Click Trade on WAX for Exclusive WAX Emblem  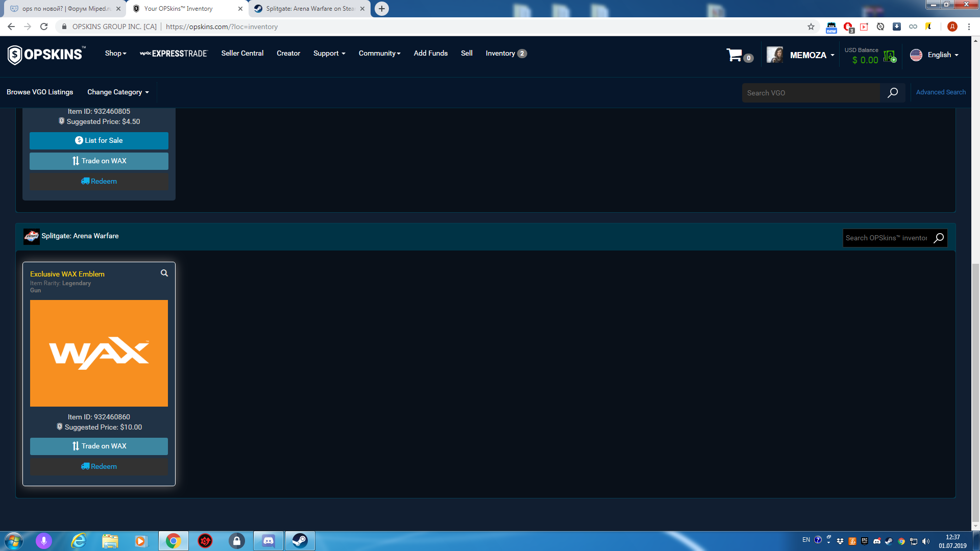[99, 446]
